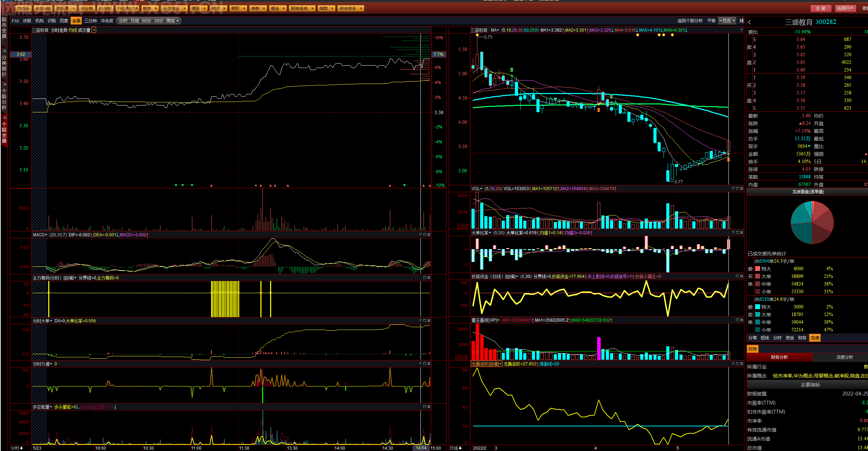The height and width of the screenshot is (451, 868).
Task: Maximize the 多空能量 indicator panel
Action: (x=425, y=407)
